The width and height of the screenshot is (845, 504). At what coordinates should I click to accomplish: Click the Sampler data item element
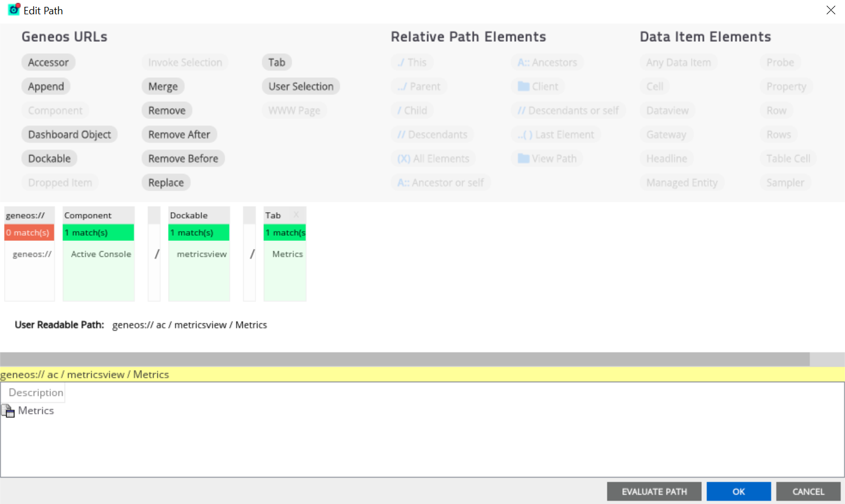pos(785,182)
